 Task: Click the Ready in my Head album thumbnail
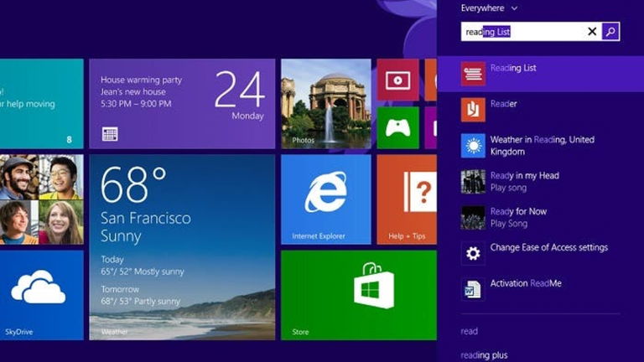[x=473, y=181]
